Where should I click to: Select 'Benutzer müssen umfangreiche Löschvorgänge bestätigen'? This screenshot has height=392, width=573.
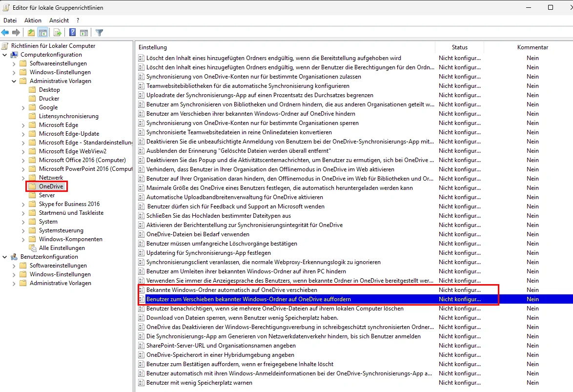pos(222,244)
